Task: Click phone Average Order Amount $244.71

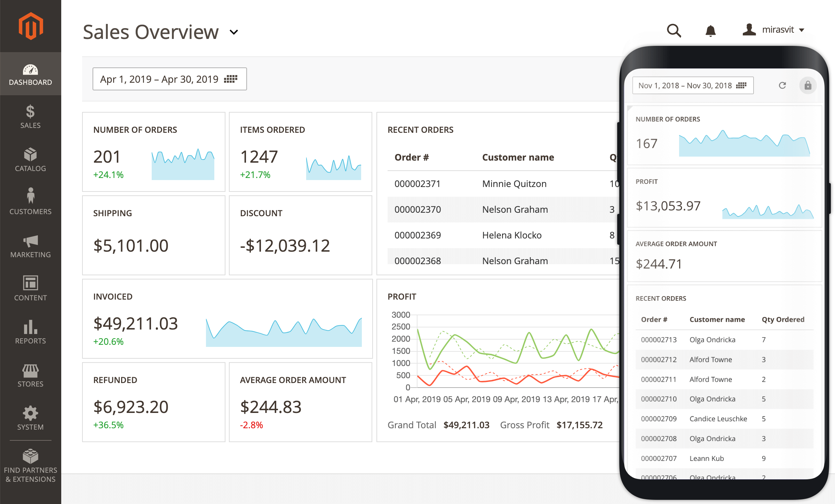Action: tap(659, 264)
